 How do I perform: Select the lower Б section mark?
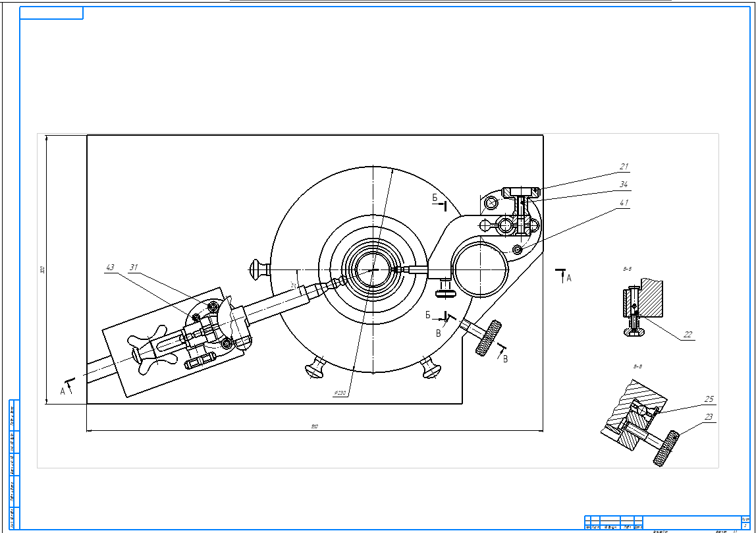tap(429, 315)
